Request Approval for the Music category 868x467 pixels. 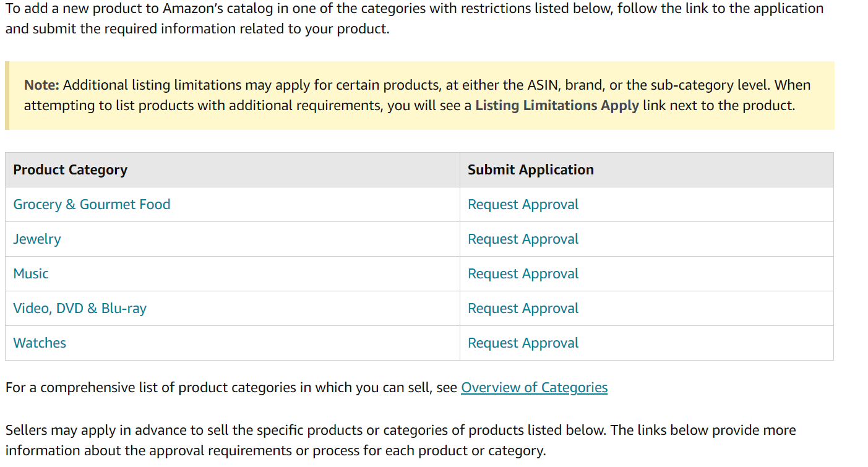523,274
